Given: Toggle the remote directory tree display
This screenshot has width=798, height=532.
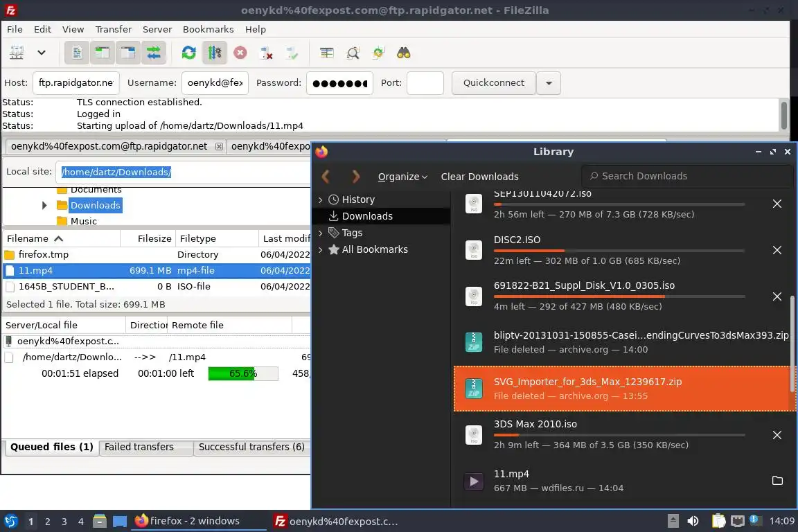Looking at the screenshot, I should 128,53.
